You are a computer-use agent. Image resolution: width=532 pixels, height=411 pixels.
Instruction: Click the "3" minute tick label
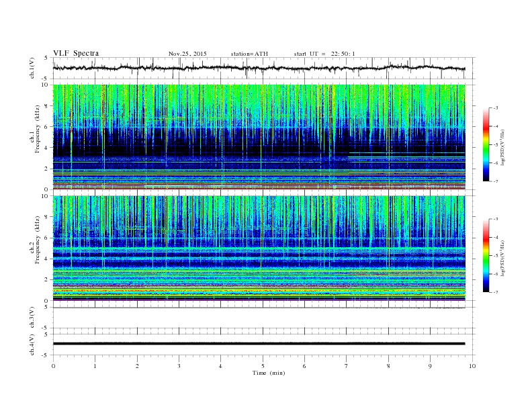pyautogui.click(x=179, y=366)
